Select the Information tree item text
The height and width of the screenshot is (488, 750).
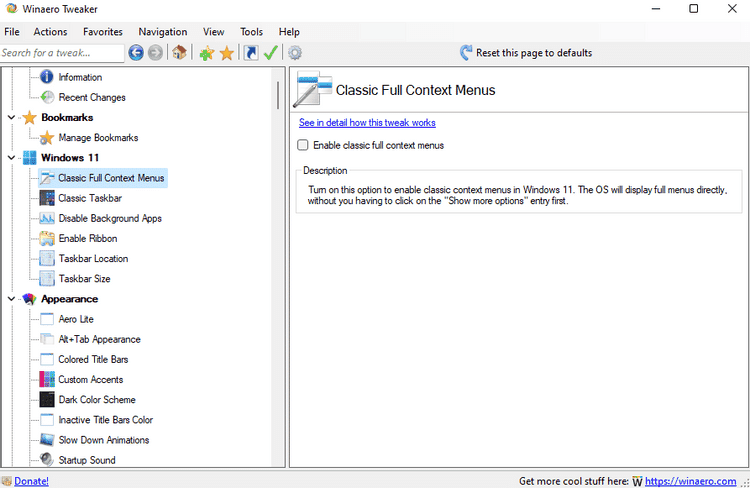[80, 77]
